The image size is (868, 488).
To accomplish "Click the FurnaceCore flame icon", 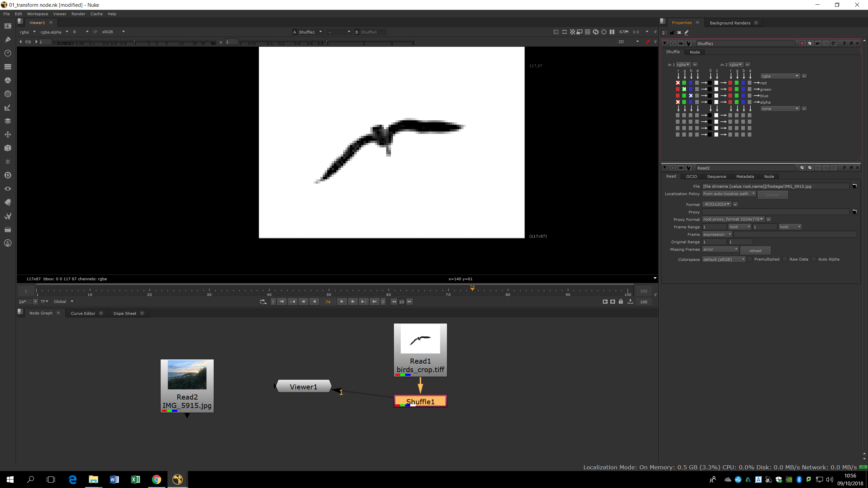I will 7,243.
